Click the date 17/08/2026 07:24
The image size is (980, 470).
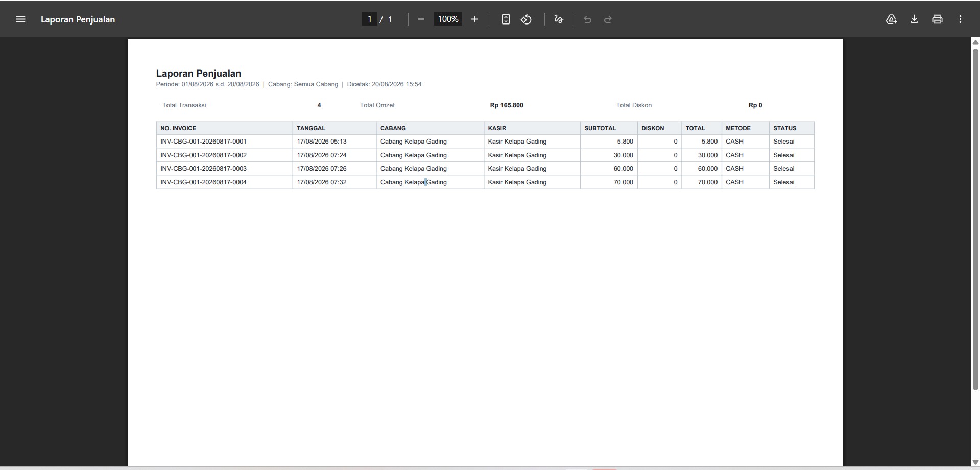tap(322, 155)
